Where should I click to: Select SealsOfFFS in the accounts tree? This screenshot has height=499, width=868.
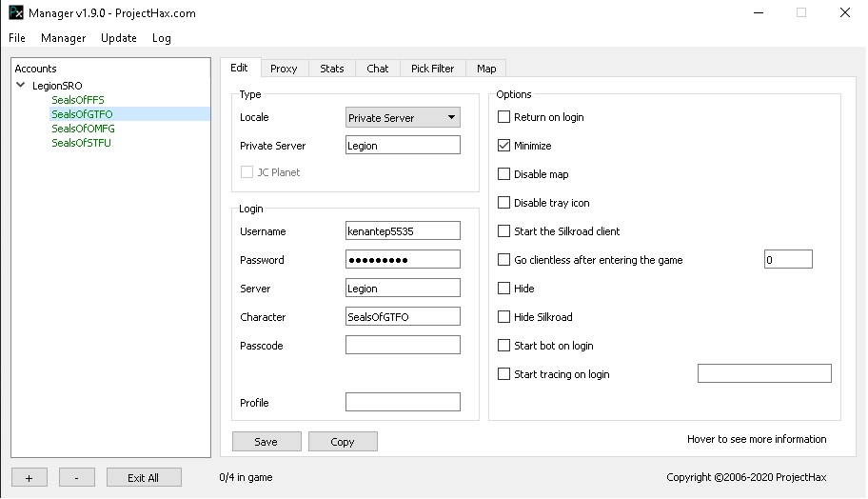[78, 100]
